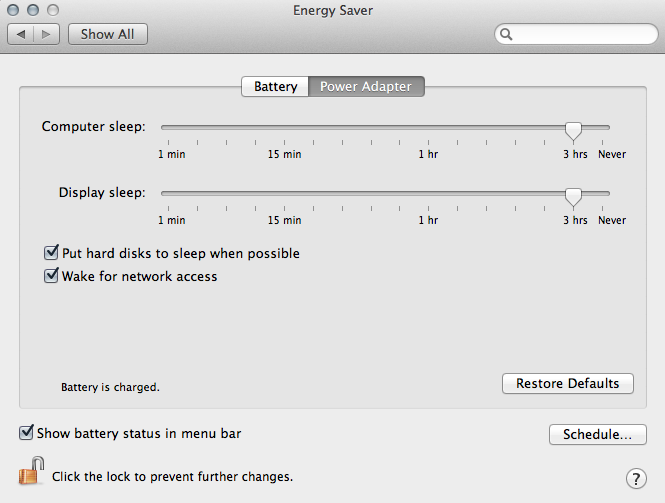Click the lock icon to prevent changes
665x503 pixels.
tap(31, 472)
